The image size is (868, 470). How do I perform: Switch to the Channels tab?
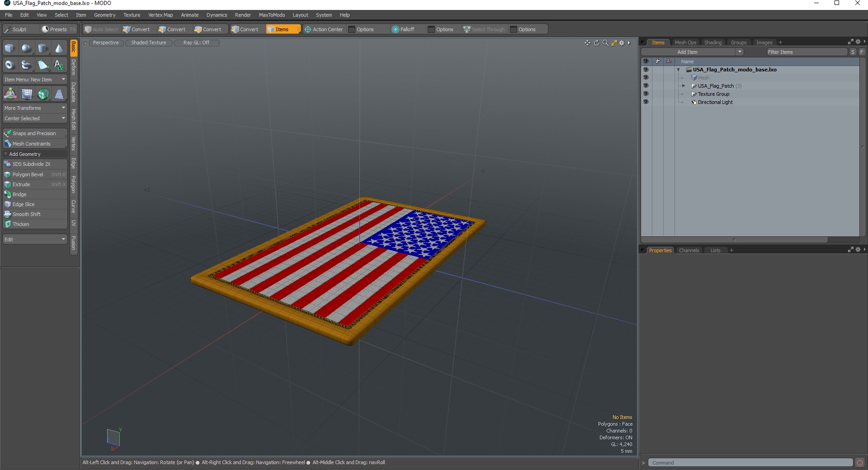coord(689,250)
